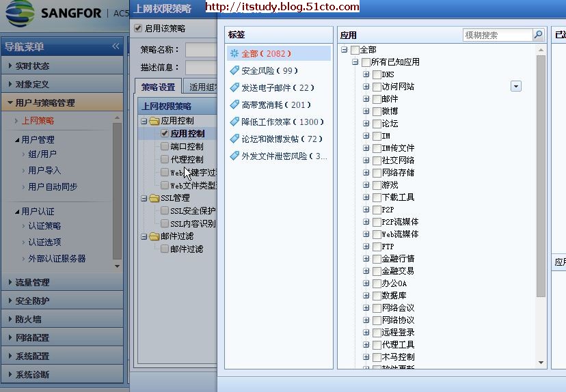Click the navigation menu scrollbar down arrow
The image size is (566, 392).
[117, 266]
